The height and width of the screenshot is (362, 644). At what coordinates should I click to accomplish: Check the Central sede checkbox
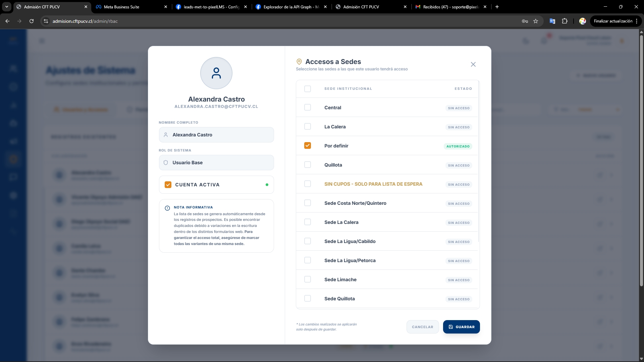308,107
